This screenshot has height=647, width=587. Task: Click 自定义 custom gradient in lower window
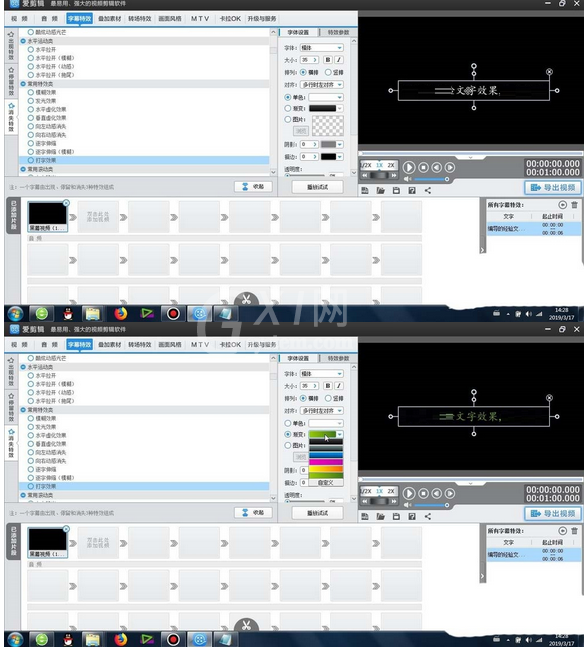(326, 482)
